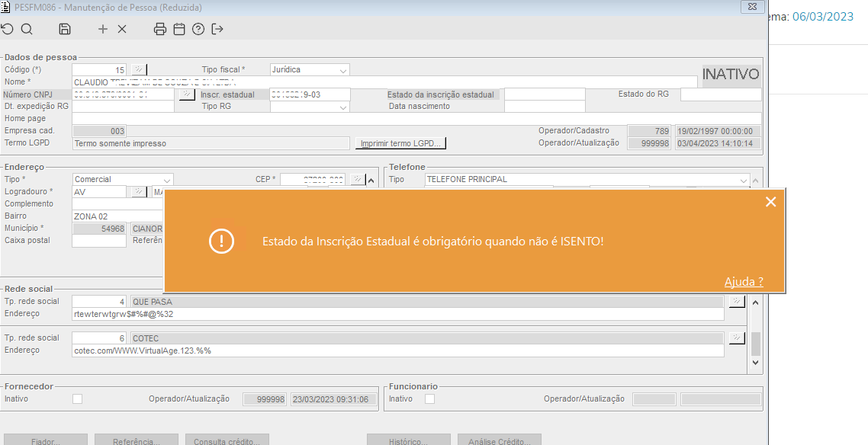Toggle Fornecedor Inativo checkbox

(x=78, y=399)
